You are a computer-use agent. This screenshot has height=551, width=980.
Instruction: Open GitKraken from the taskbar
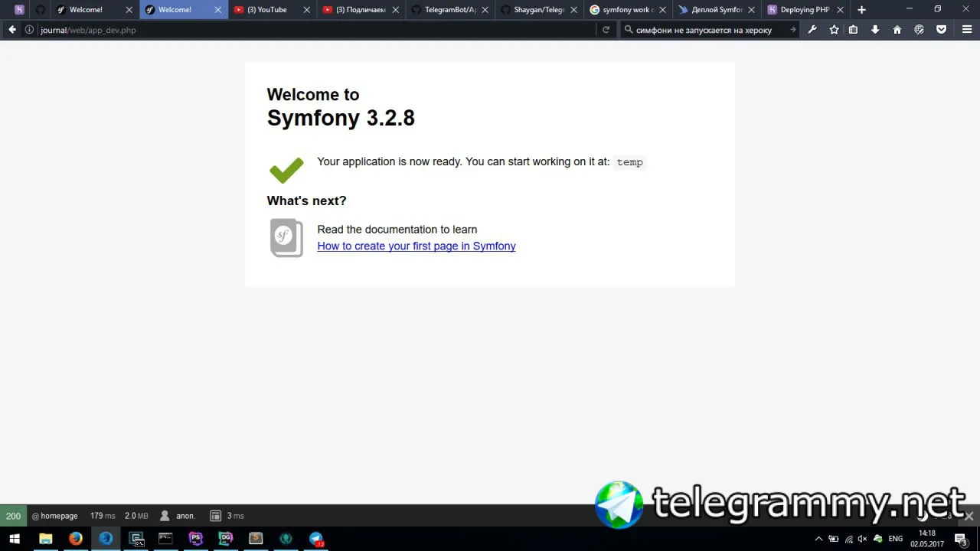(286, 539)
